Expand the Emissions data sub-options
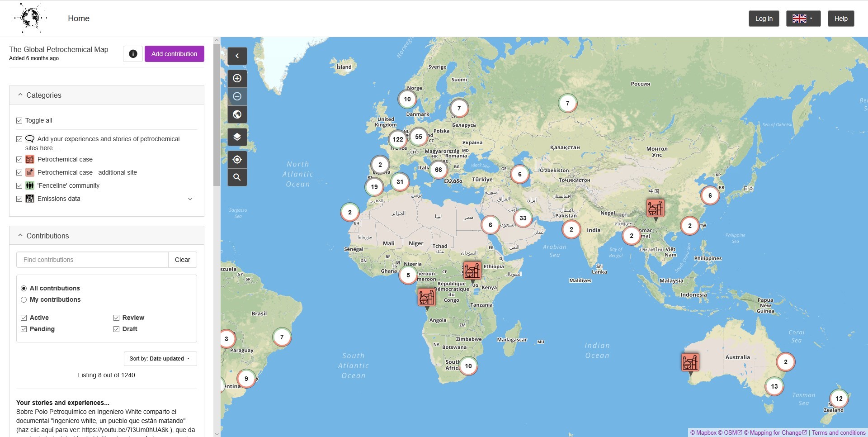Image resolution: width=868 pixels, height=437 pixels. [190, 199]
